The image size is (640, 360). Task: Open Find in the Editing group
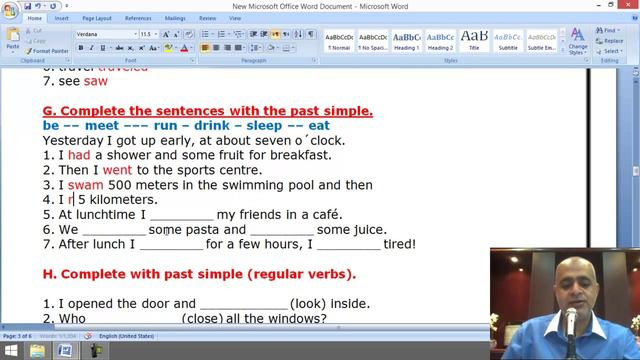click(x=607, y=31)
